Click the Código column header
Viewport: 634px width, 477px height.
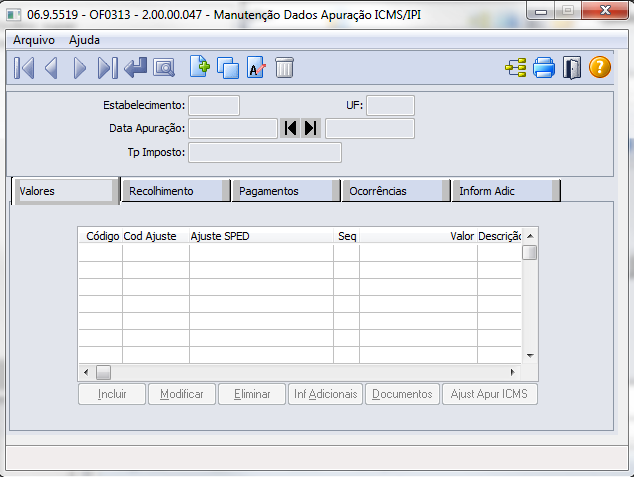click(x=101, y=236)
